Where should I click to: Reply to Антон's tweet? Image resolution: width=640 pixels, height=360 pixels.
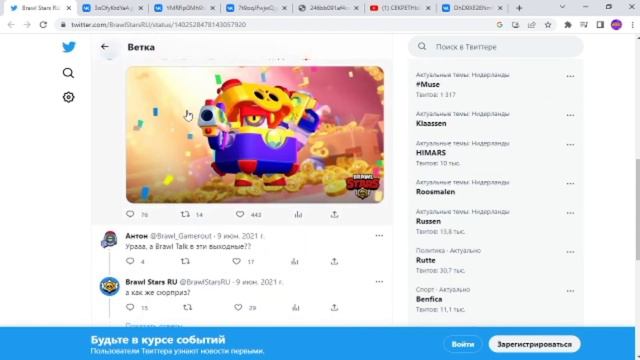(130, 261)
